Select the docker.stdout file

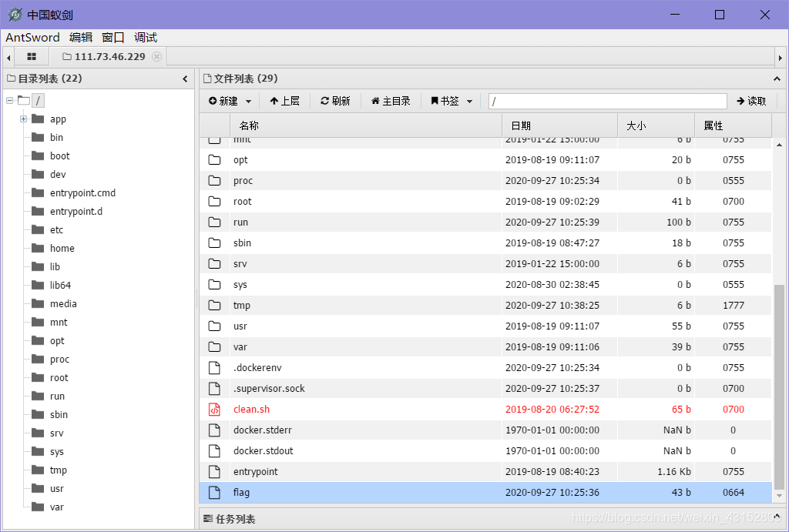click(264, 451)
